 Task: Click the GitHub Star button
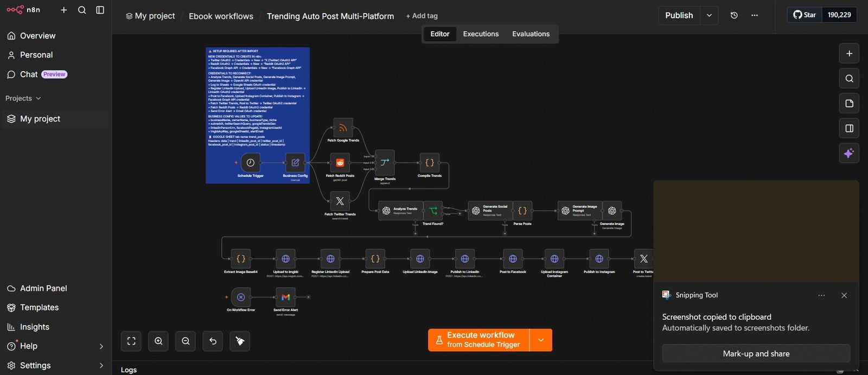(x=805, y=15)
